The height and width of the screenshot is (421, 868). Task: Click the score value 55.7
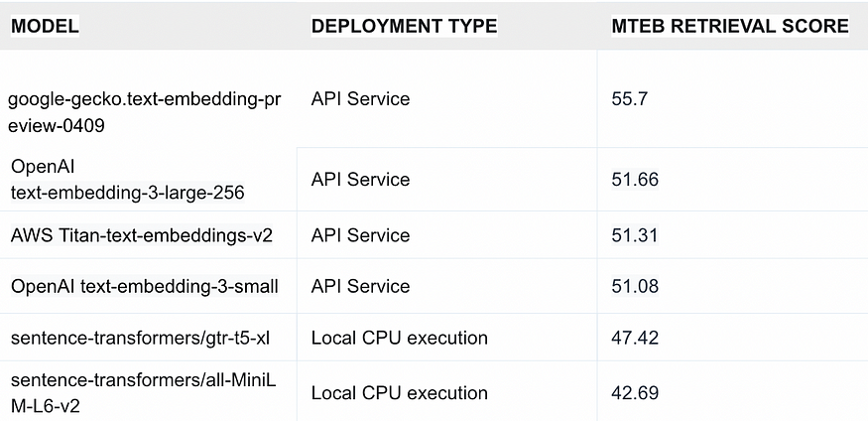tap(629, 98)
